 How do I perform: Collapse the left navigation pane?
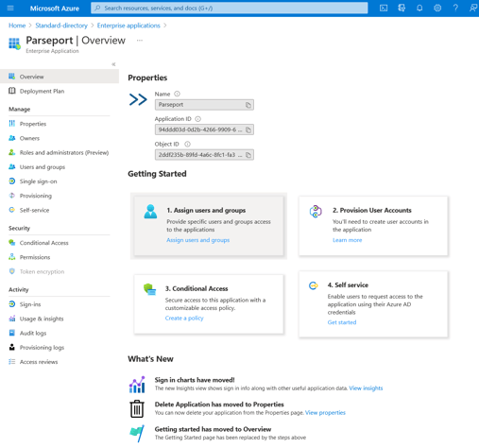(113, 64)
